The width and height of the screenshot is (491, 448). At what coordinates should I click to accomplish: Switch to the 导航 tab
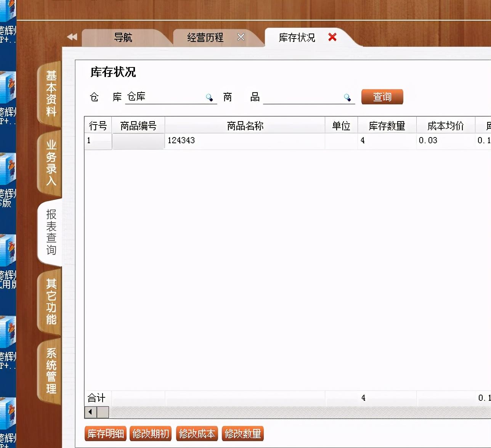123,37
